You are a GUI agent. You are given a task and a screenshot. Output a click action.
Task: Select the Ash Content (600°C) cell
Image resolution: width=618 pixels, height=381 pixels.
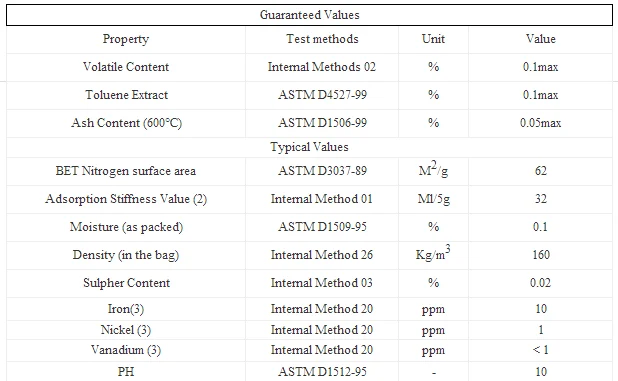point(126,123)
